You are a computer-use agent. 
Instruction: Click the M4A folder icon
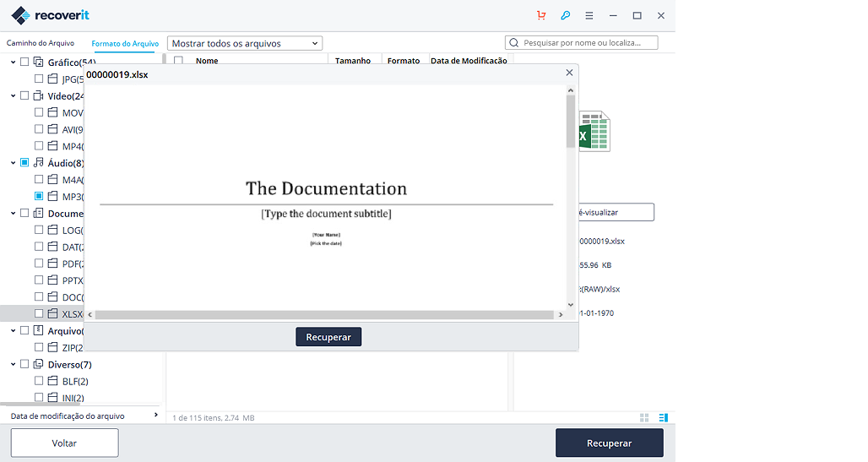point(52,180)
